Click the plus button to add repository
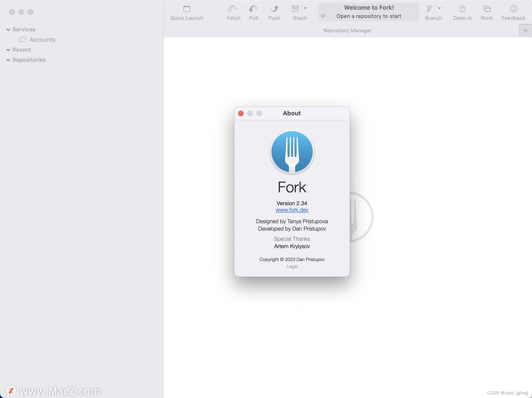 [525, 30]
